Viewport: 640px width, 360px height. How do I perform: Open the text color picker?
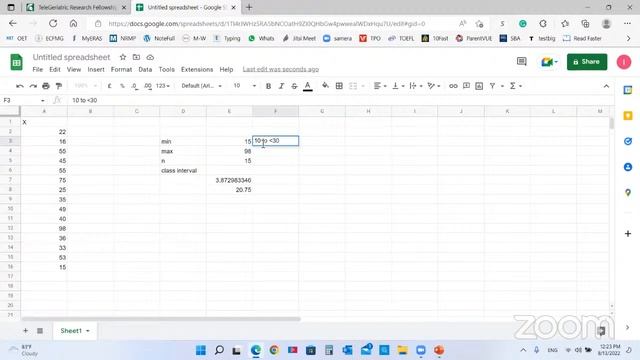[308, 86]
